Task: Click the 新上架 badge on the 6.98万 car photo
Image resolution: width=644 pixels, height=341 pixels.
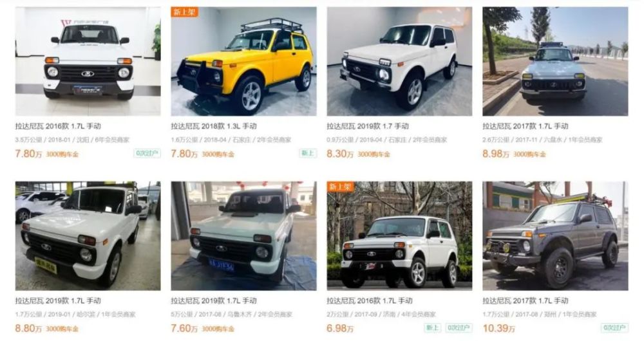Action: [x=340, y=187]
